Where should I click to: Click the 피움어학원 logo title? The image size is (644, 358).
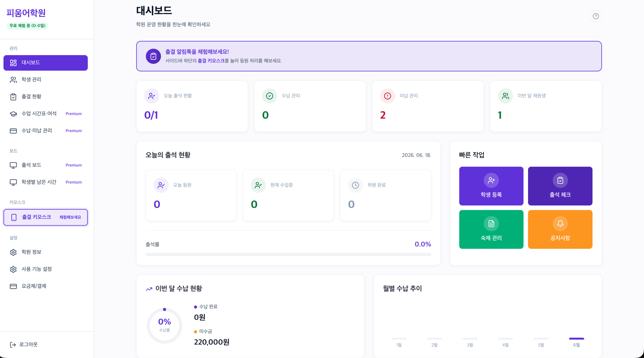point(26,13)
